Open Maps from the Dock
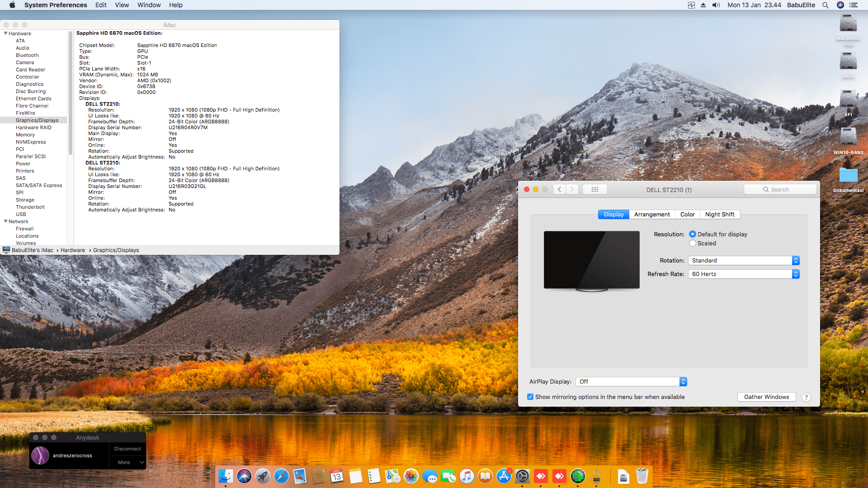Image resolution: width=868 pixels, height=488 pixels. pos(393,476)
